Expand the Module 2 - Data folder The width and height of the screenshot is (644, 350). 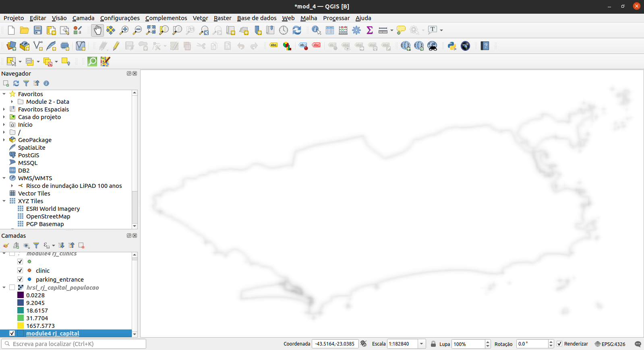pyautogui.click(x=12, y=101)
